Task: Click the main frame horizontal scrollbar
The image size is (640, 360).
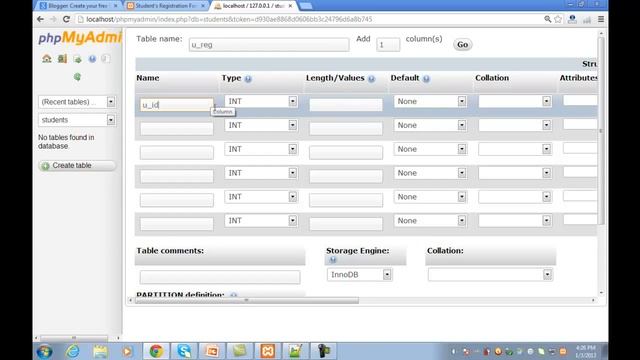Action: pyautogui.click(x=247, y=300)
